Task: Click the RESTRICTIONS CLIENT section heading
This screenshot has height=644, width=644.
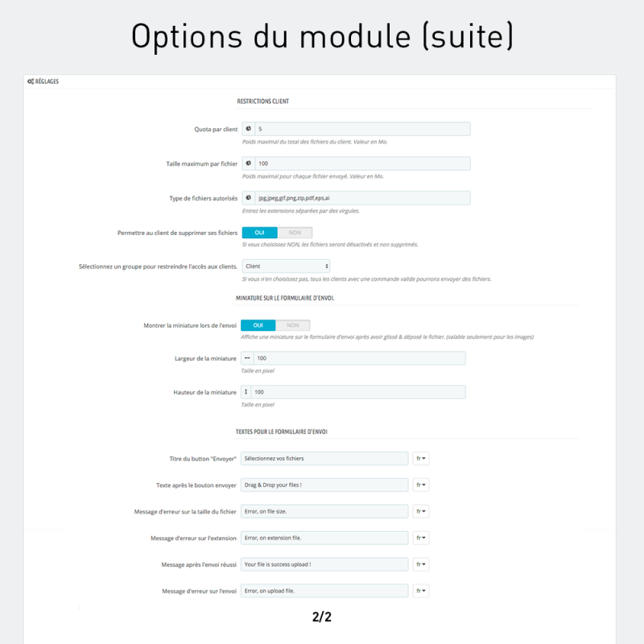Action: tap(266, 101)
